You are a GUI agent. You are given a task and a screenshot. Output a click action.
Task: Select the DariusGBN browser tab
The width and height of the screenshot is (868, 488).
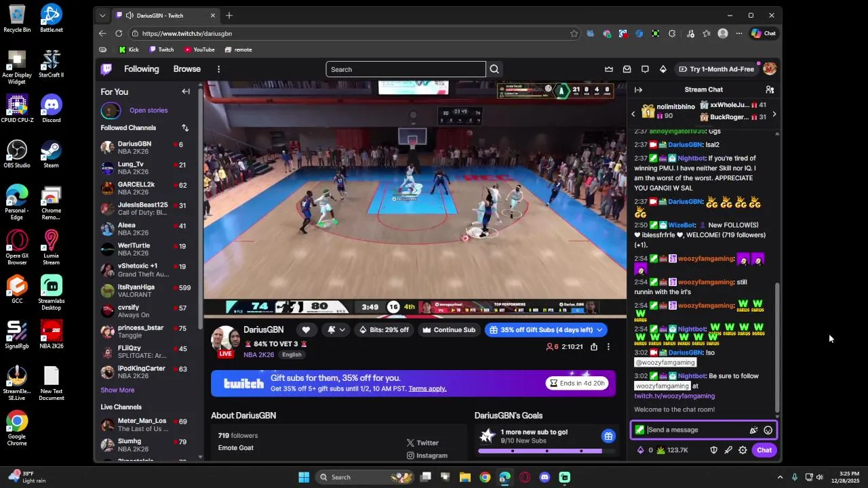(165, 16)
